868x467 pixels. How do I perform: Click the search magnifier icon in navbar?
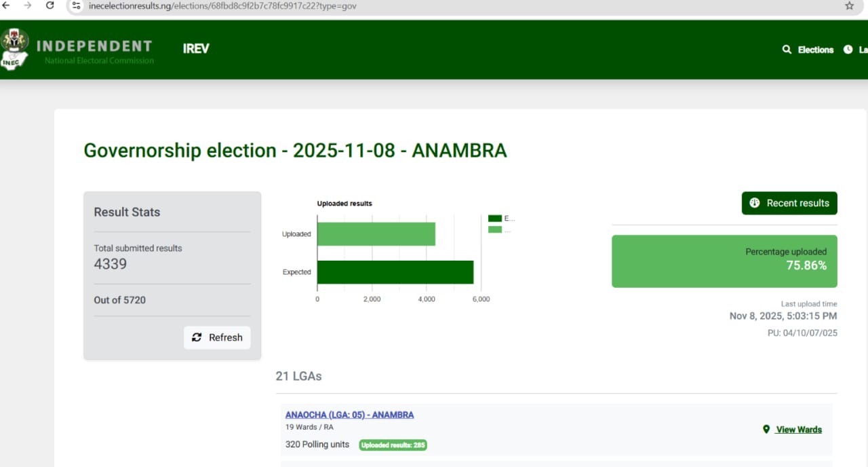(786, 50)
